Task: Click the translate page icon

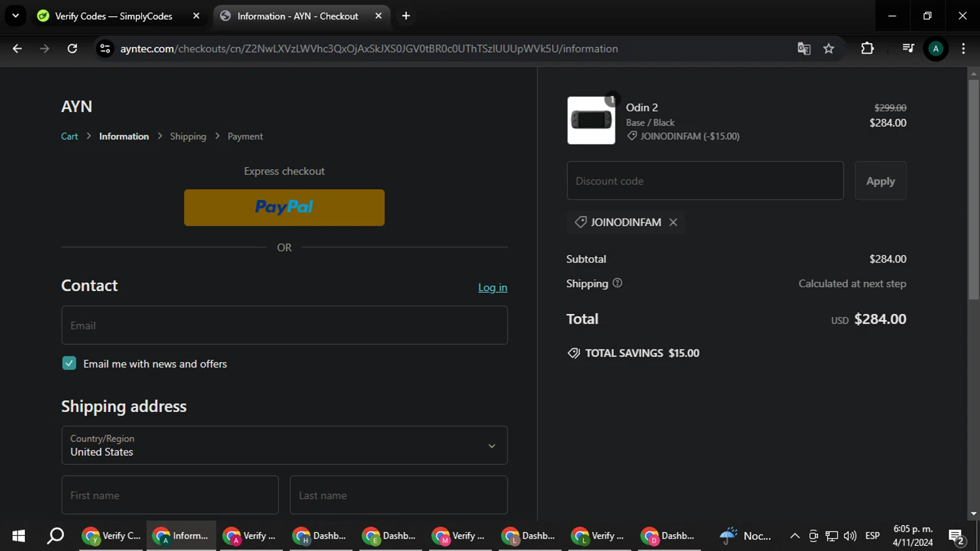Action: [804, 48]
